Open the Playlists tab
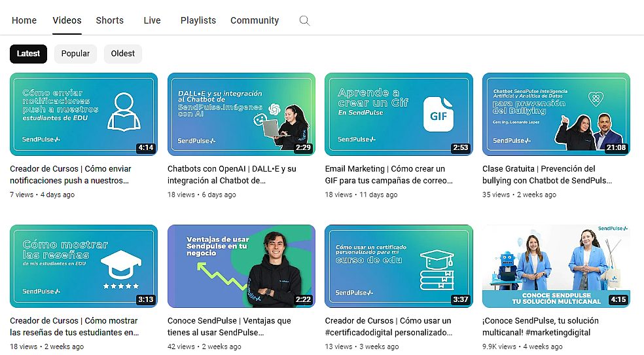The image size is (644, 355). [198, 20]
